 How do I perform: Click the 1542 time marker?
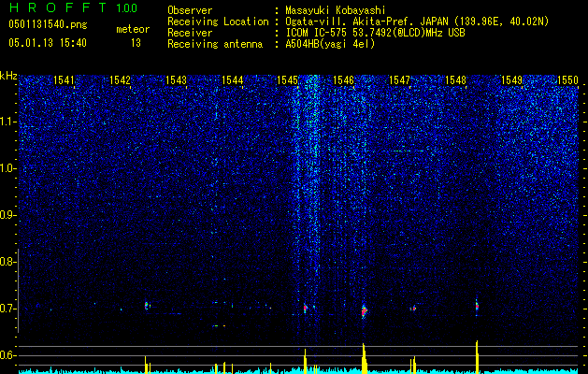(x=120, y=79)
